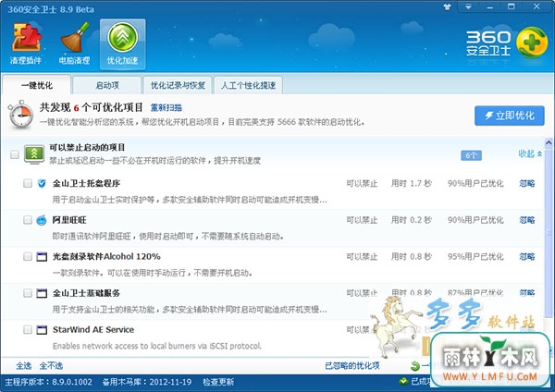Click the 全不选 link
Image resolution: width=555 pixels, height=392 pixels.
[x=51, y=366]
